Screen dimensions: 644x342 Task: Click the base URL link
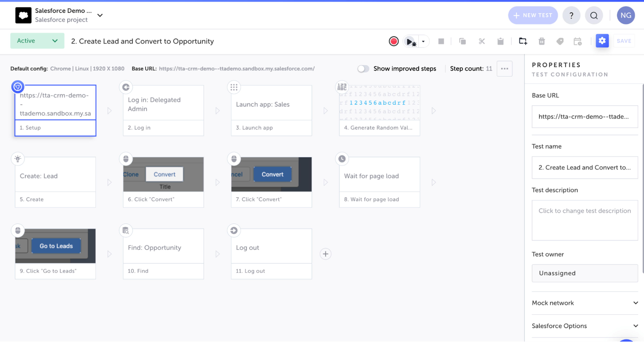(x=236, y=68)
